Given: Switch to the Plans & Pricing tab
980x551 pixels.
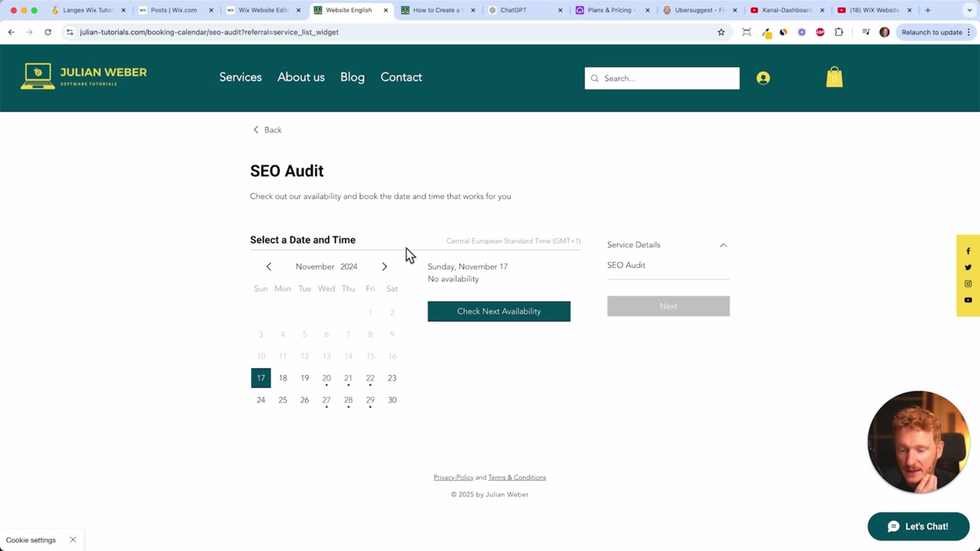Looking at the screenshot, I should tap(611, 10).
